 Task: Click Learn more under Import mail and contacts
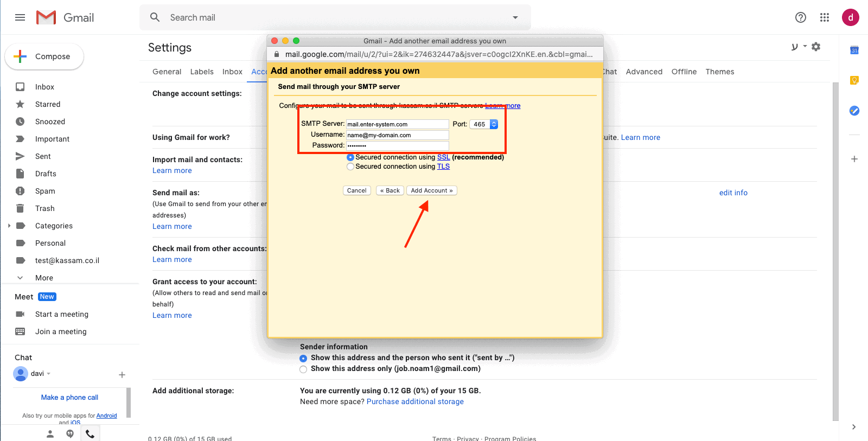tap(172, 170)
